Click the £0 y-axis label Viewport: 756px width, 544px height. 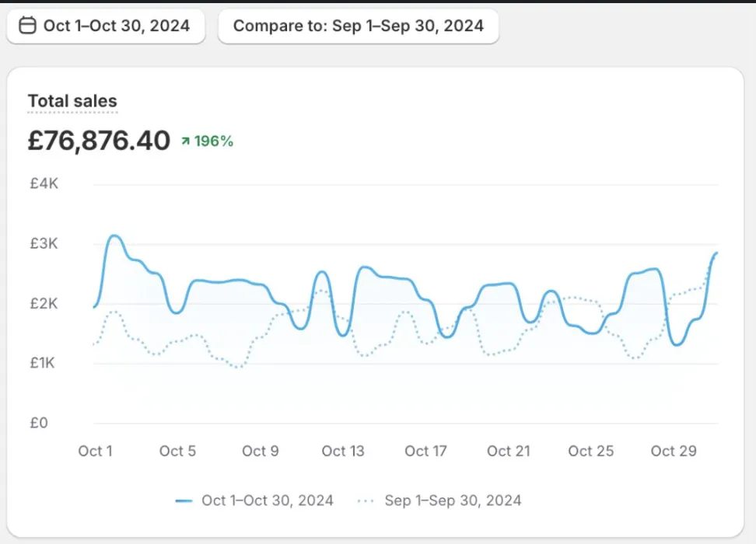39,424
